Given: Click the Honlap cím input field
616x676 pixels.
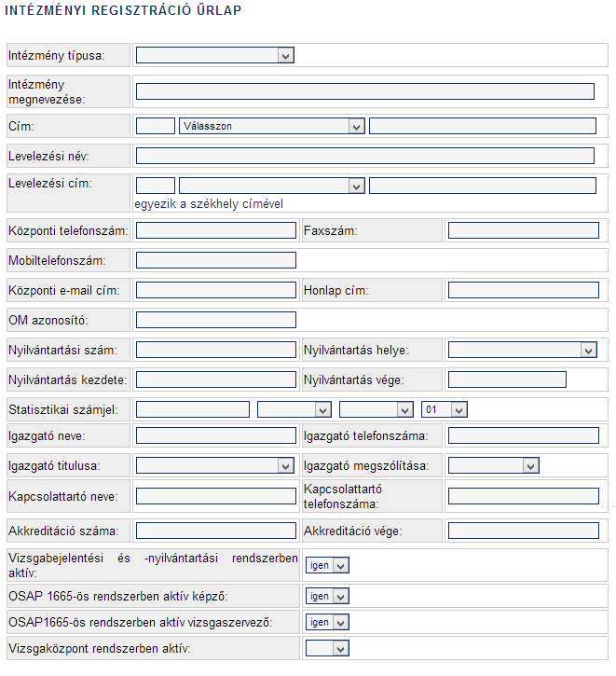Looking at the screenshot, I should [x=524, y=290].
